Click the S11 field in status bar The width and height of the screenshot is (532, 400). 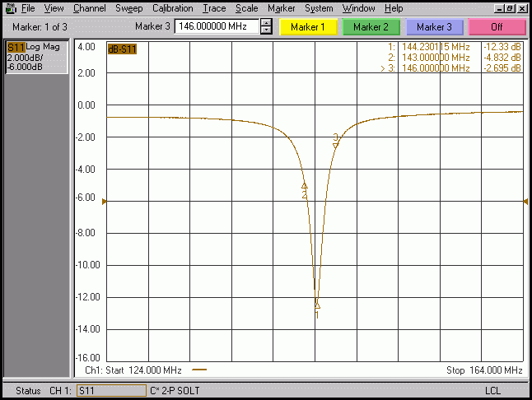click(111, 390)
